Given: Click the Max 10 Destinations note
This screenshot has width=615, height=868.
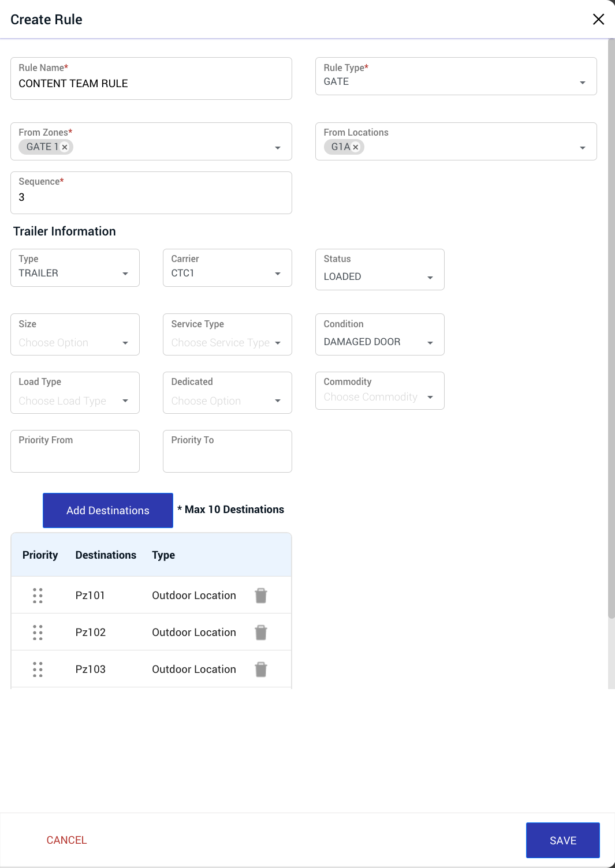Looking at the screenshot, I should [231, 509].
